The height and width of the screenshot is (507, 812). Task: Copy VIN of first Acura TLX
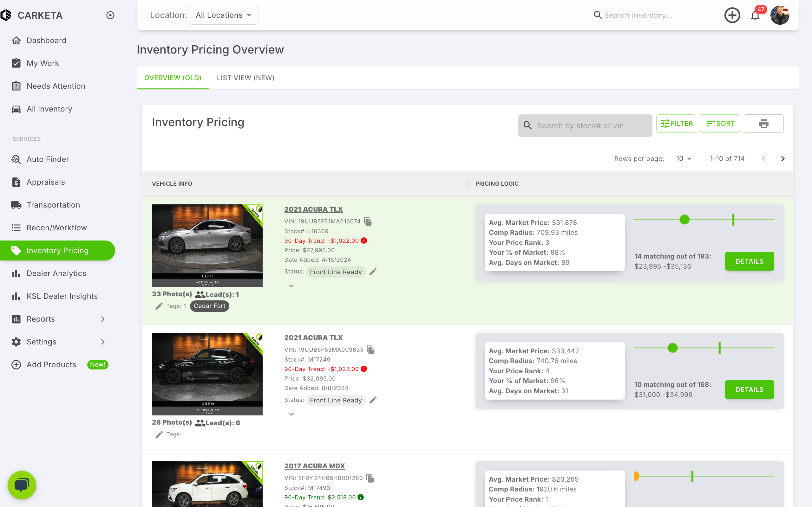(x=368, y=221)
